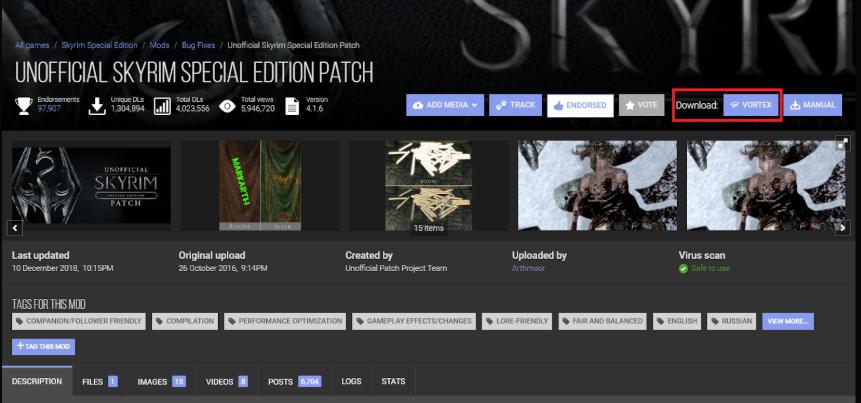Switch to the Stats tab
This screenshot has width=861, height=403.
(x=393, y=381)
